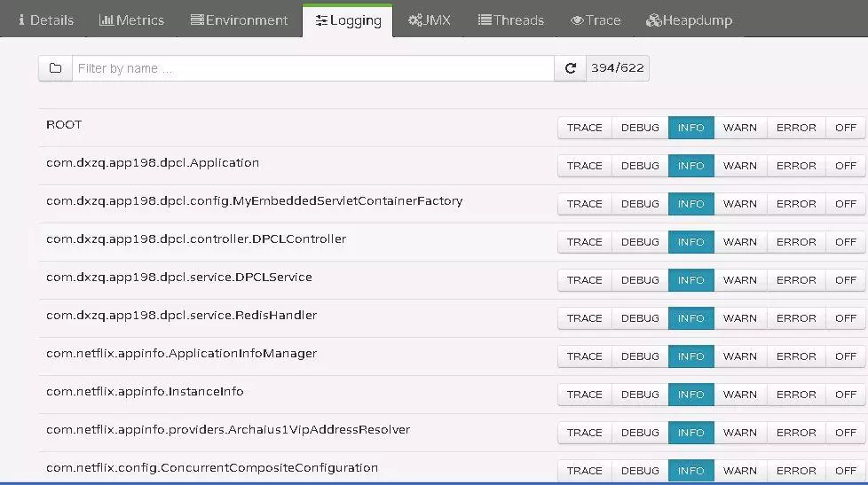Set RedisHandler logger to ERROR
Image resolution: width=868 pixels, height=485 pixels.
795,318
